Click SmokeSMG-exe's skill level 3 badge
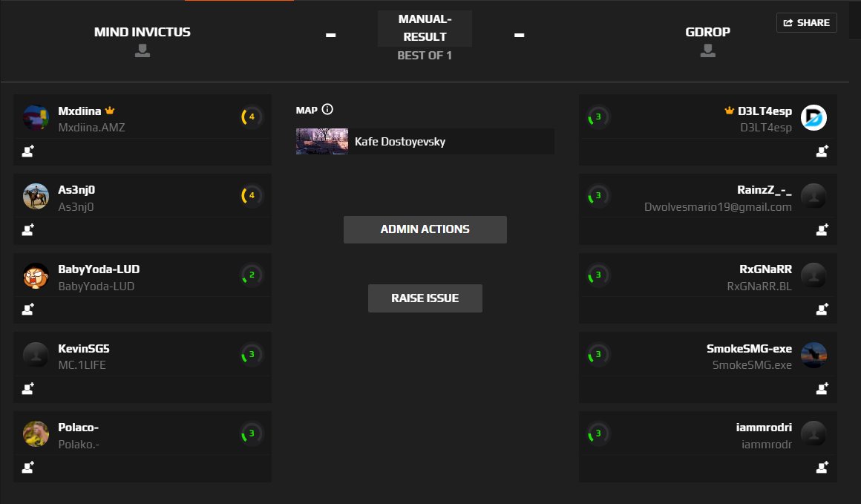Viewport: 861px width, 504px height. point(598,355)
